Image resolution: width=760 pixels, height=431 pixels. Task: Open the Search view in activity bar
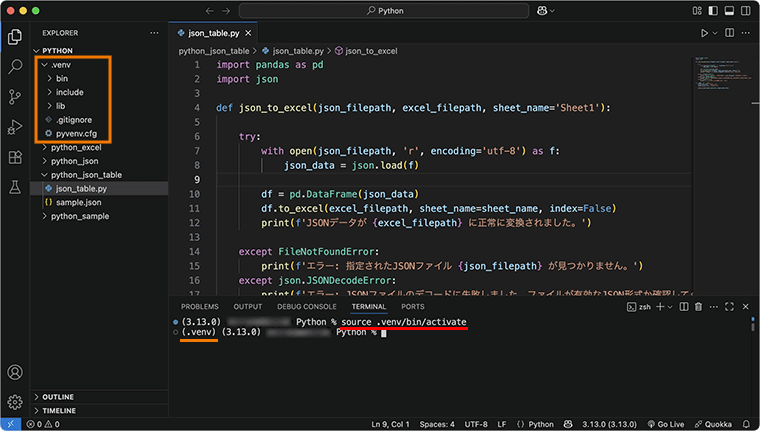(15, 66)
